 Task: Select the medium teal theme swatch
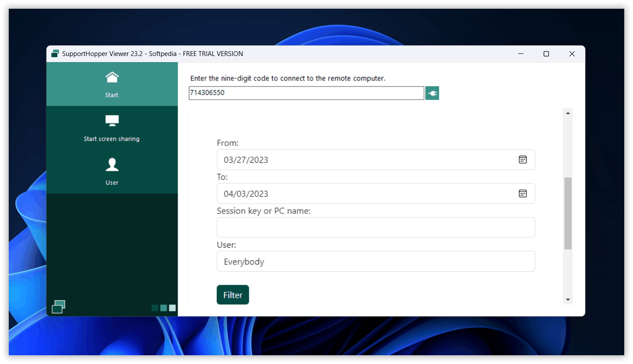pyautogui.click(x=163, y=308)
